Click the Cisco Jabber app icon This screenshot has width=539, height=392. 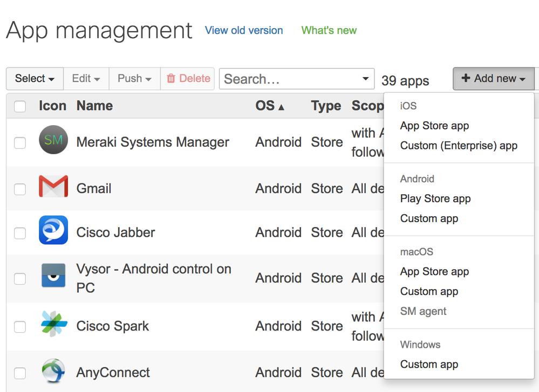point(53,230)
